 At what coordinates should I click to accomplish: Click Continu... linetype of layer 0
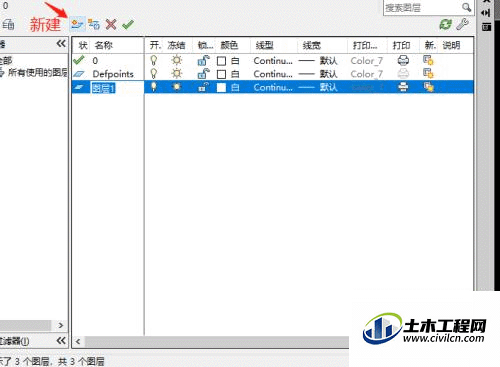(x=273, y=61)
